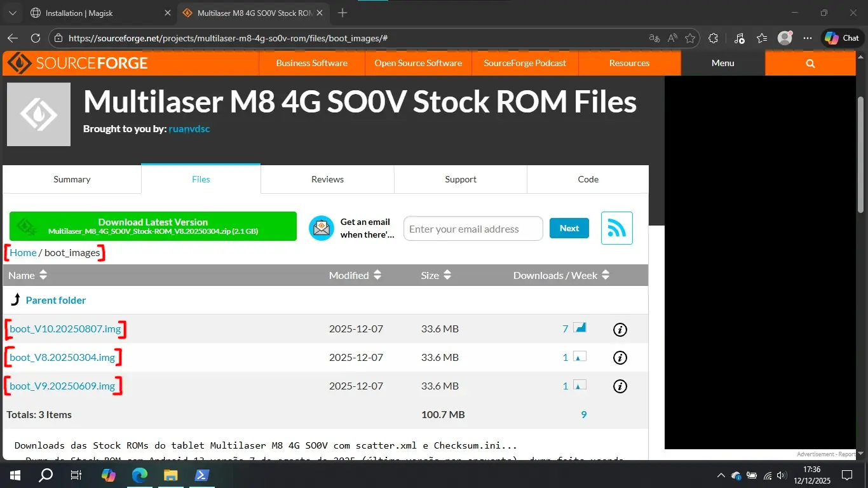Screen dimensions: 868x488
Task: Click Download Latest Version green button
Action: (153, 226)
